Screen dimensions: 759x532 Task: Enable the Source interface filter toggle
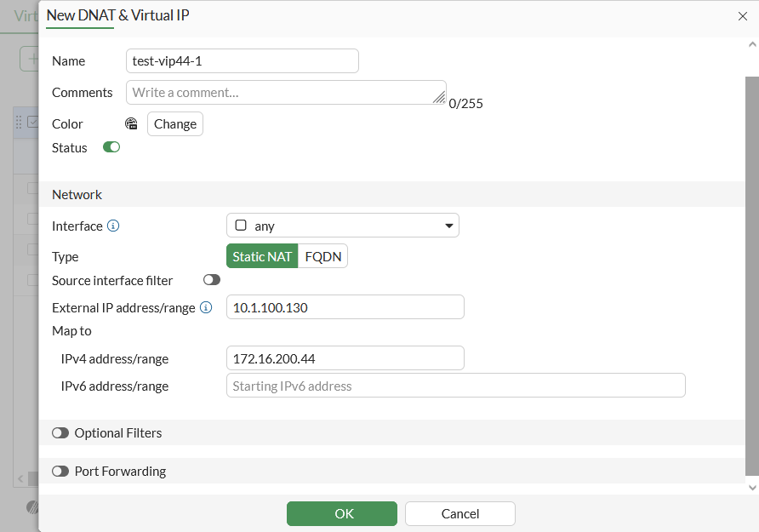212,280
